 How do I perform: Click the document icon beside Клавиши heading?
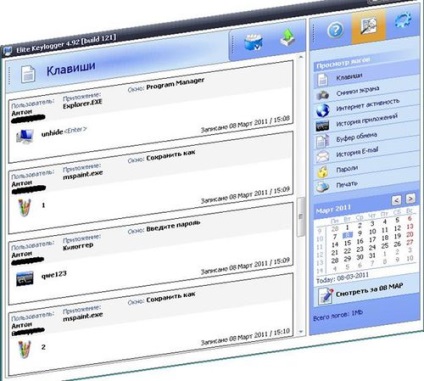pos(28,74)
